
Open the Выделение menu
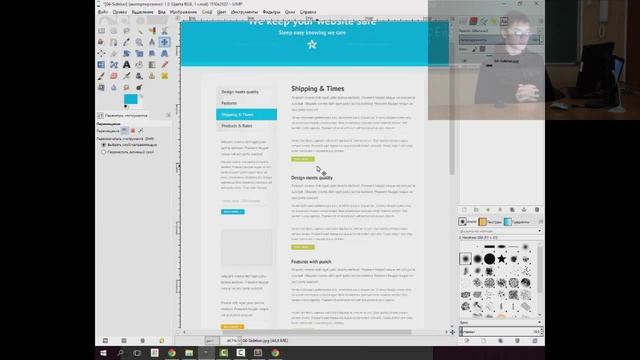(142, 12)
